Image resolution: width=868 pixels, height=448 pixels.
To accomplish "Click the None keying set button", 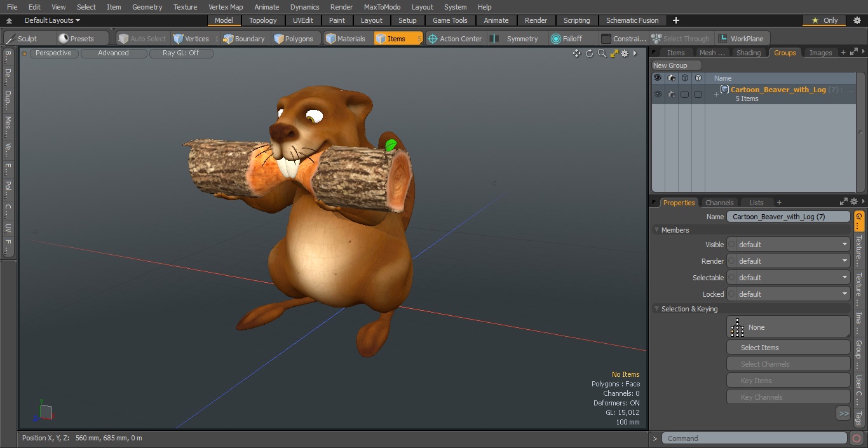I will tap(788, 327).
